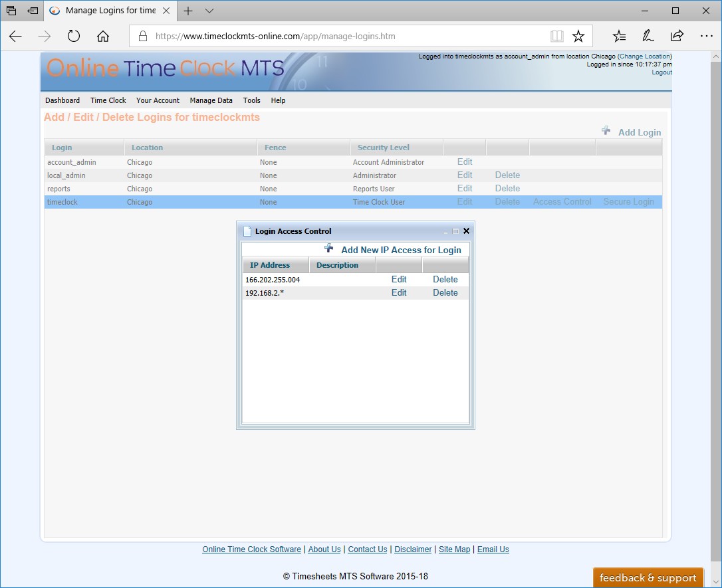This screenshot has width=722, height=588.
Task: Show the tab previews chevron
Action: click(209, 11)
